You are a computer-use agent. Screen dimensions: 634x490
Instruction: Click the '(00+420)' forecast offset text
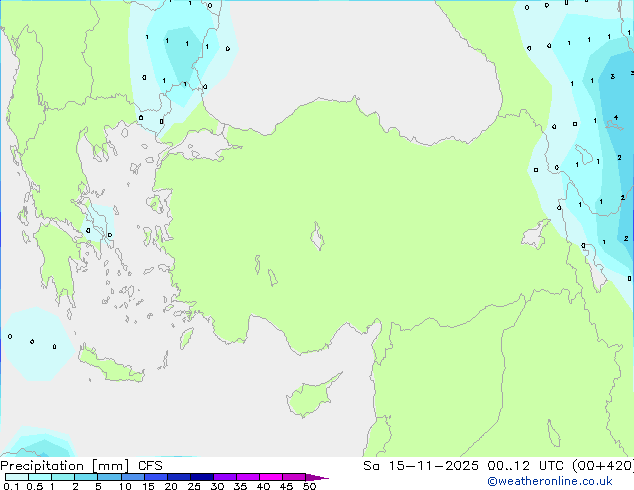(603, 466)
